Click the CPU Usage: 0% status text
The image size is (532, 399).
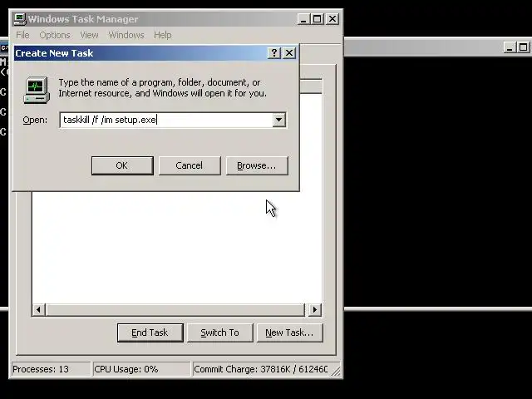click(126, 369)
